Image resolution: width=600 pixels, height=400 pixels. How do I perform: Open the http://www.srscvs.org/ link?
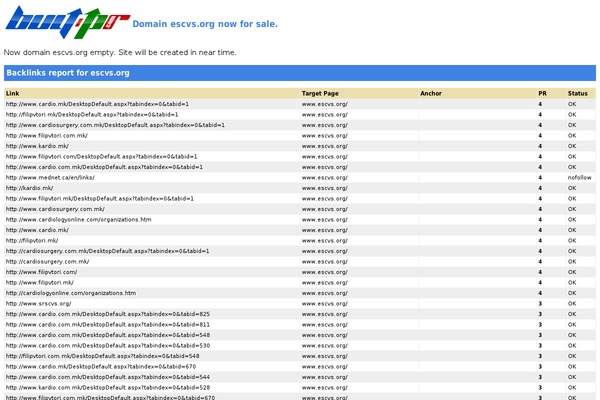coord(38,304)
